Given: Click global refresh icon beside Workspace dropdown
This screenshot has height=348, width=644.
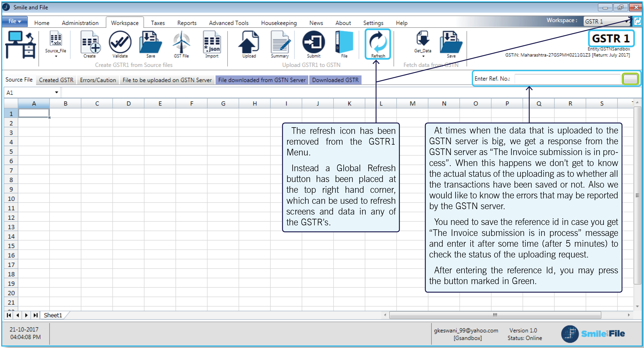Looking at the screenshot, I should click(637, 21).
